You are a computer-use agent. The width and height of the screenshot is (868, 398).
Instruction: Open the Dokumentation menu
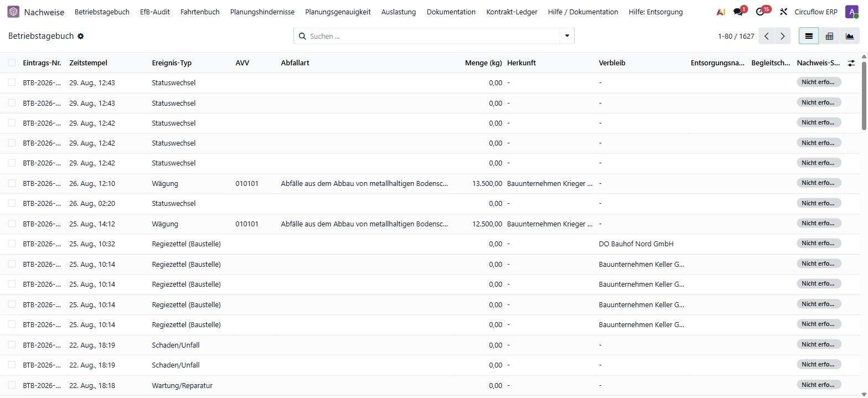451,12
